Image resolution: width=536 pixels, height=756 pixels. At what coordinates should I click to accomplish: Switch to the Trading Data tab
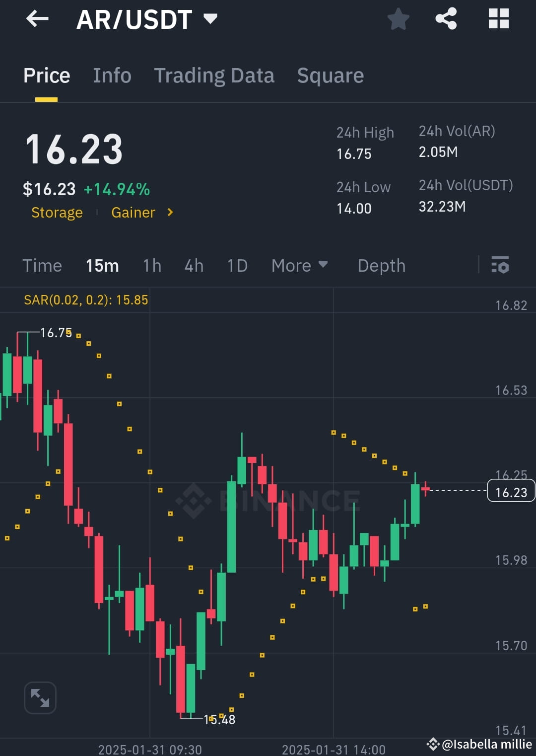(x=214, y=76)
